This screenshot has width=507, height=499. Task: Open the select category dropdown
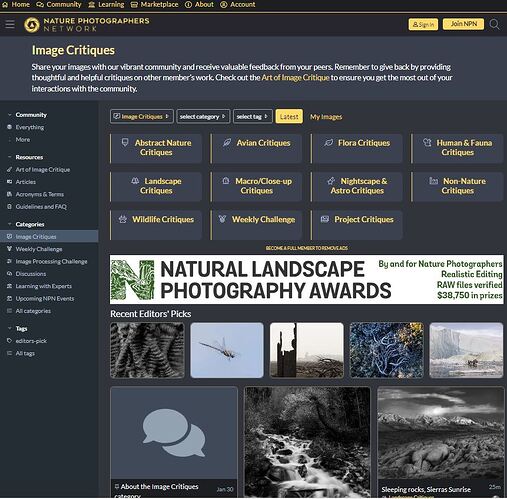[203, 116]
